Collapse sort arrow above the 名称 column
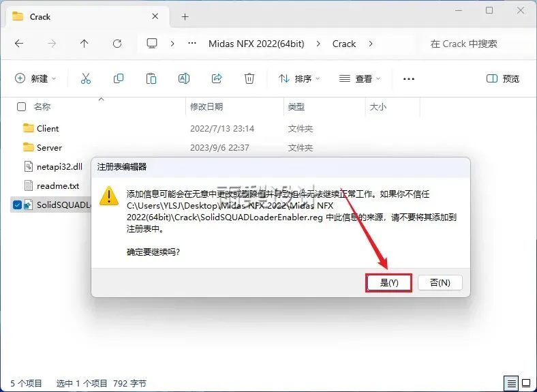The height and width of the screenshot is (392, 537). point(101,99)
